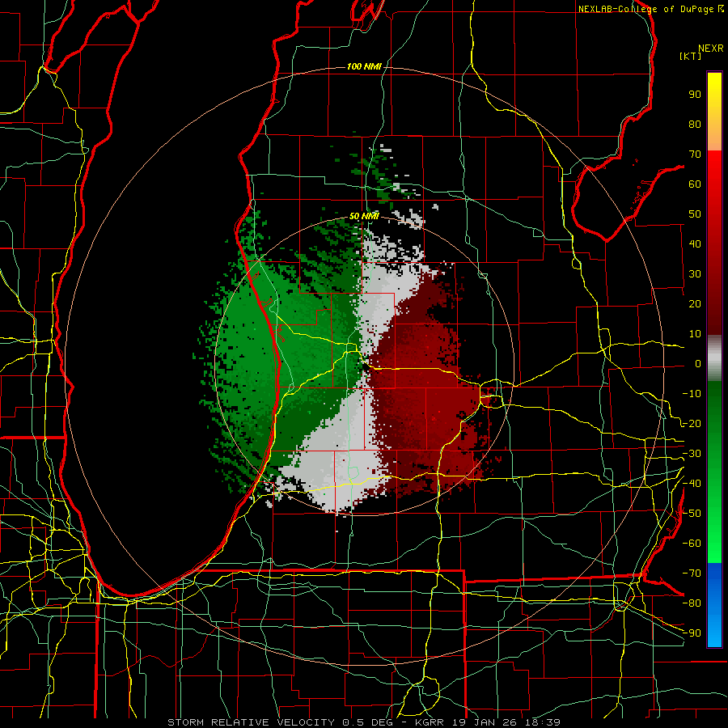Click the -70 scale value

692,573
